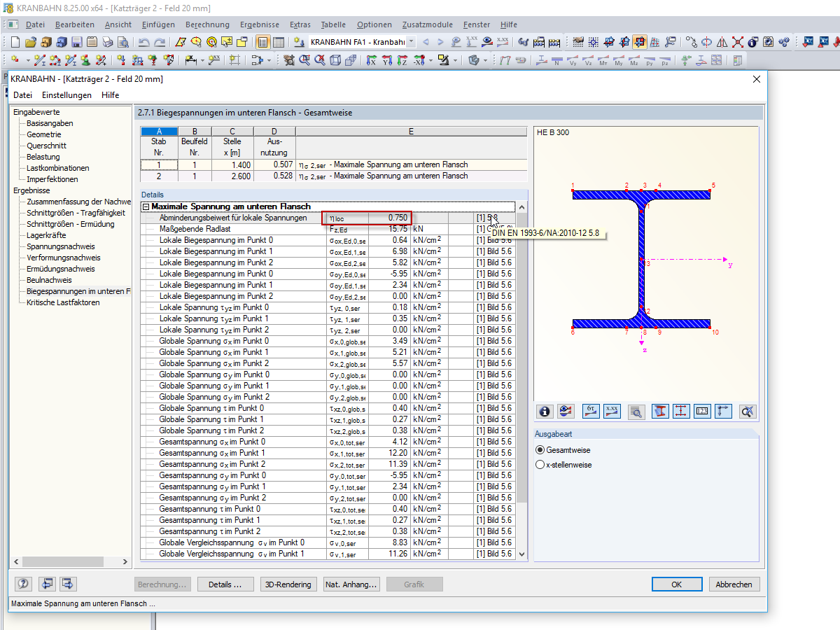This screenshot has height=630, width=840.
Task: Click the wireframe cube view icon in second toolbar
Action: (x=335, y=61)
